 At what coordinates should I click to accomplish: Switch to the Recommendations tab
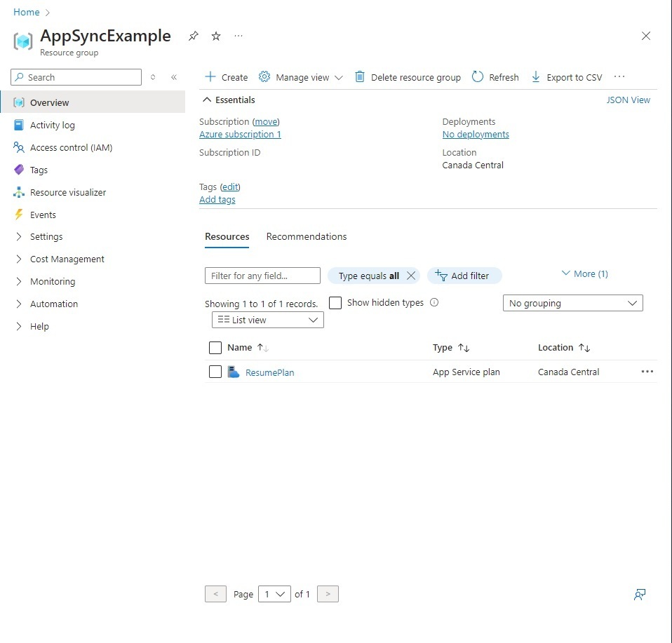[x=307, y=236]
